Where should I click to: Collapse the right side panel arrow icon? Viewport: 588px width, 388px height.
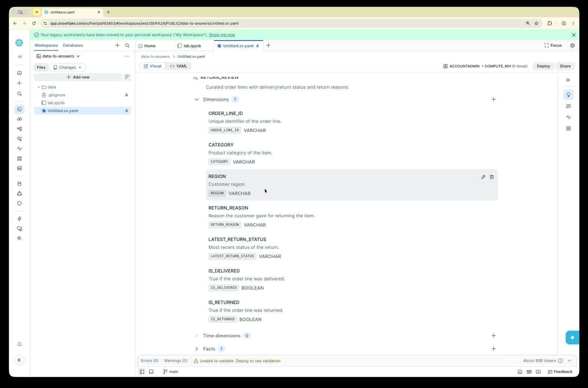click(x=569, y=80)
